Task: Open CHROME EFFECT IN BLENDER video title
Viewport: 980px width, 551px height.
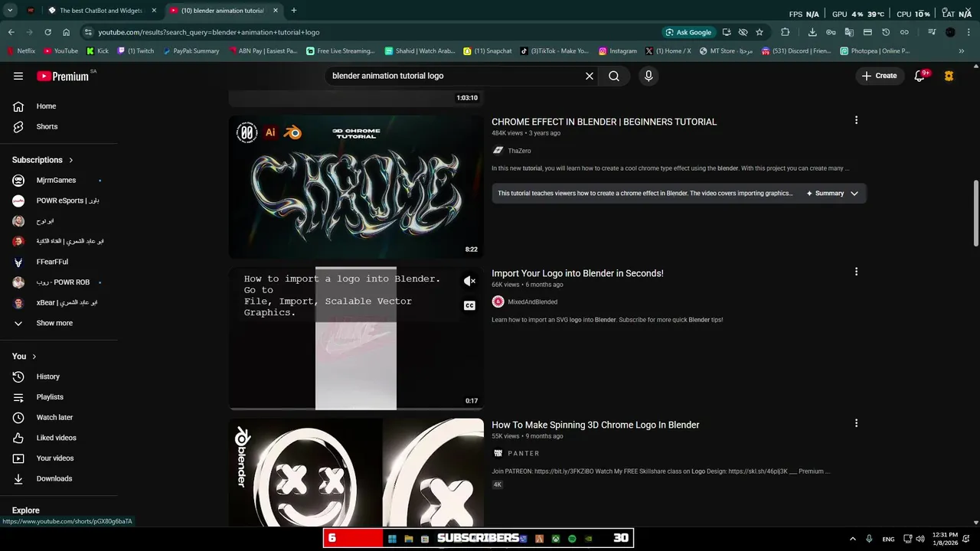Action: pos(604,122)
